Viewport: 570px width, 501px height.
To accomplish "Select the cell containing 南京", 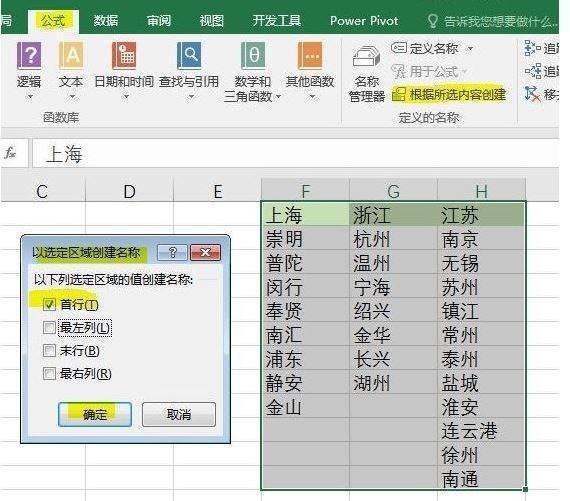I will click(482, 238).
